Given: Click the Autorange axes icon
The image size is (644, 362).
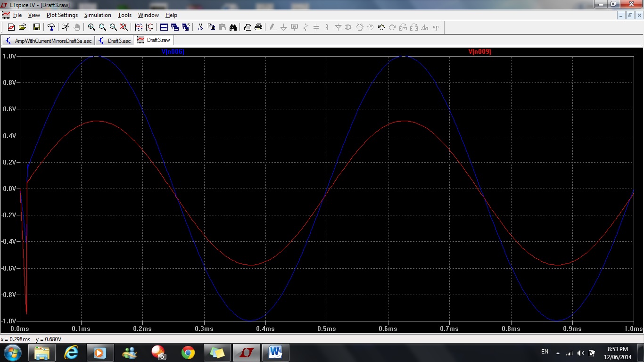Looking at the screenshot, I should [149, 27].
